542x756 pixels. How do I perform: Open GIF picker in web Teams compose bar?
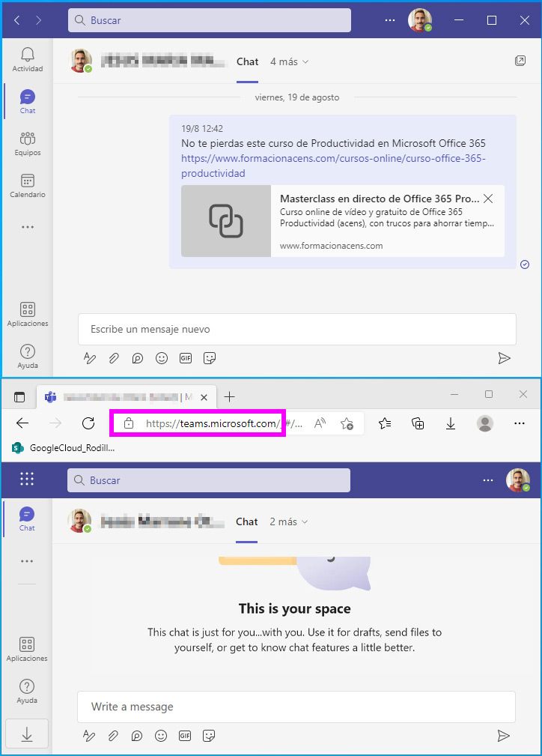(x=185, y=736)
